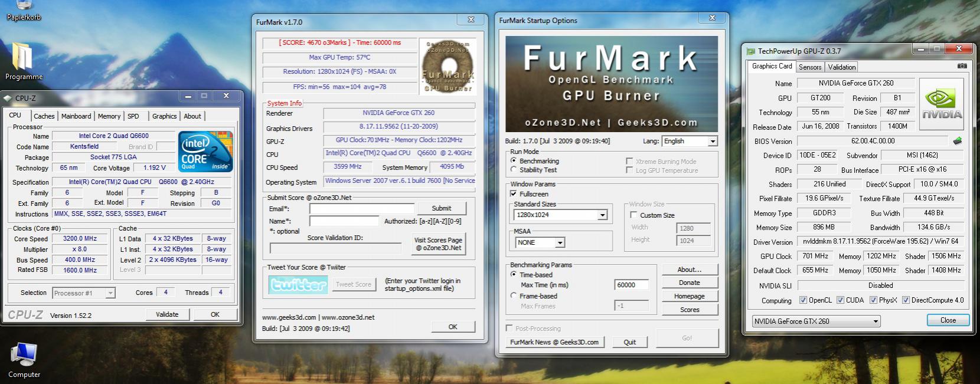Click the Twitter logo in FurMark
Viewport: 980px width, 384px height.
(x=299, y=285)
